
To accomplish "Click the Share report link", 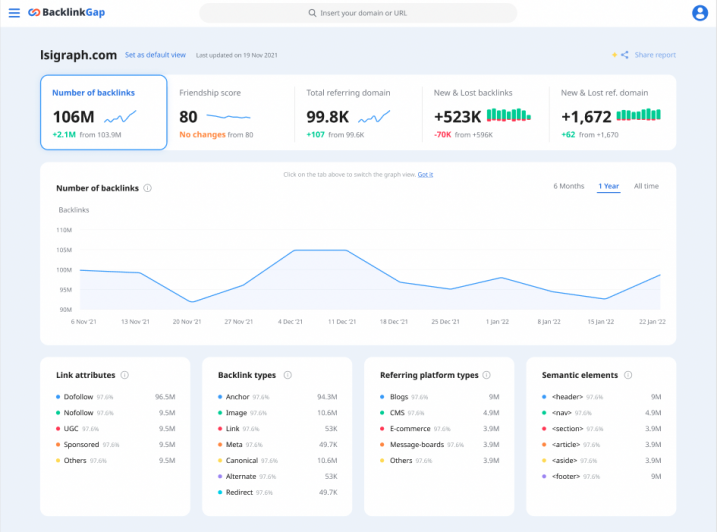I will (655, 55).
